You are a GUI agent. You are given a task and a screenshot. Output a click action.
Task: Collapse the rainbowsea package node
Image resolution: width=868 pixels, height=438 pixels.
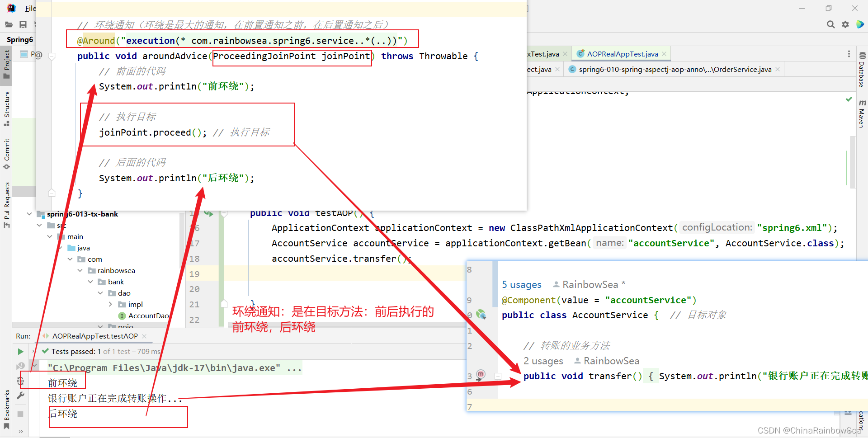(x=80, y=270)
